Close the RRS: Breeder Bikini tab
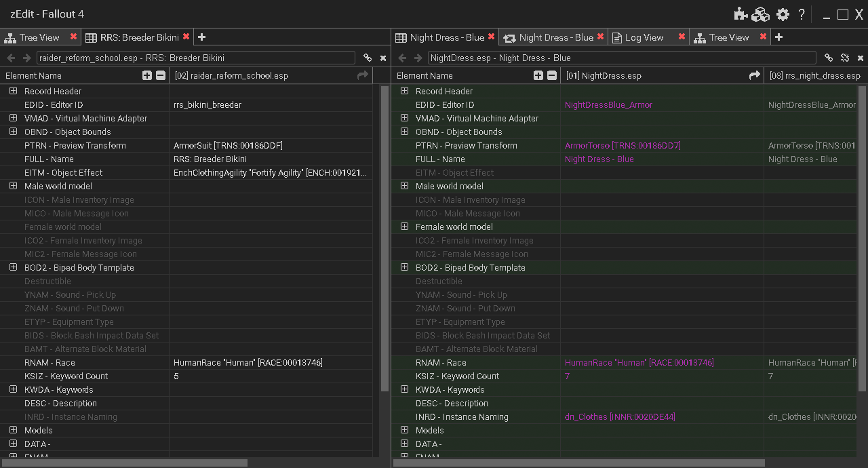Image resolution: width=868 pixels, height=468 pixels. 186,37
